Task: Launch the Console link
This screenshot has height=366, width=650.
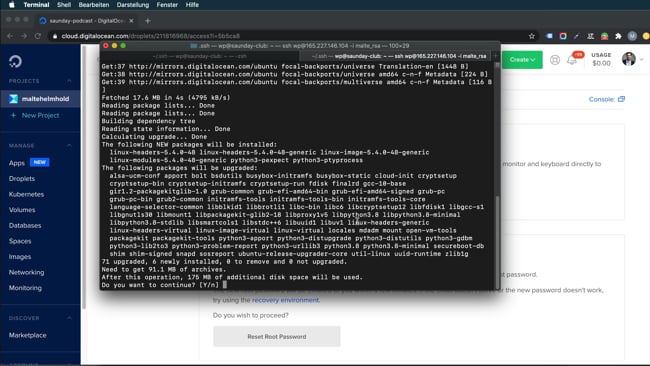Action: point(606,99)
